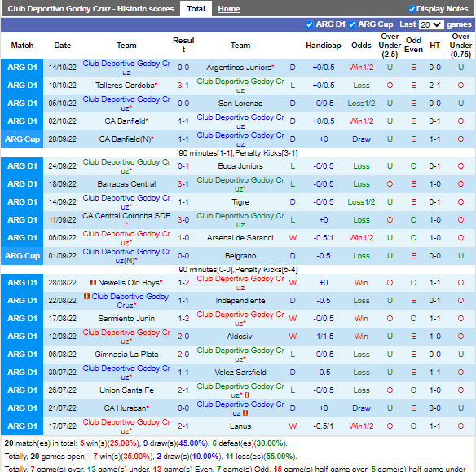The image size is (476, 472).
Task: Click handicap -1/1.5 in Aldosivi row
Action: pyautogui.click(x=324, y=337)
